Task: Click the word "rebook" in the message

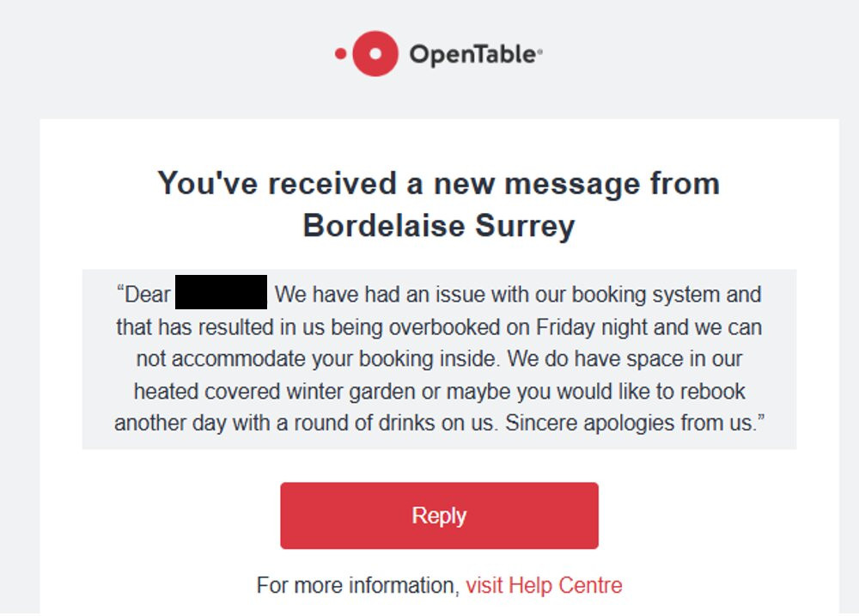Action: point(715,392)
